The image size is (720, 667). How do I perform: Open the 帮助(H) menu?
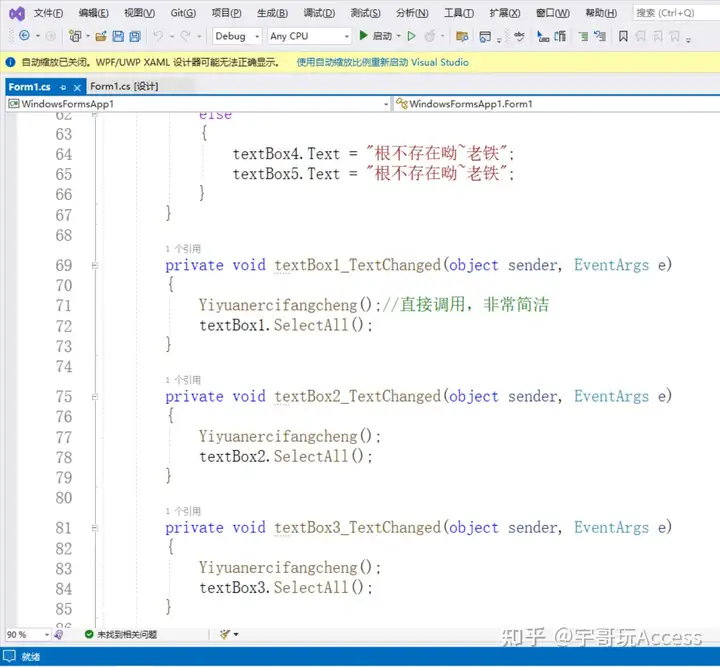coord(601,13)
